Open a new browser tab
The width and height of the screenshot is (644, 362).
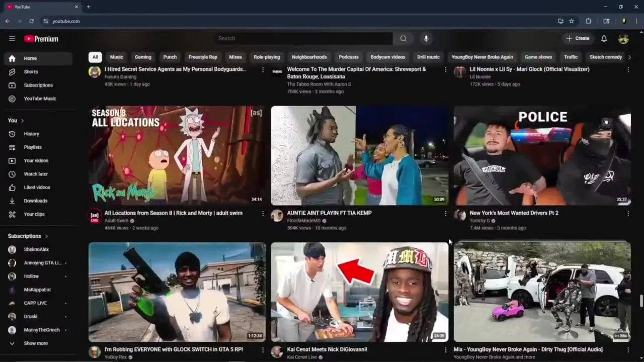(88, 7)
